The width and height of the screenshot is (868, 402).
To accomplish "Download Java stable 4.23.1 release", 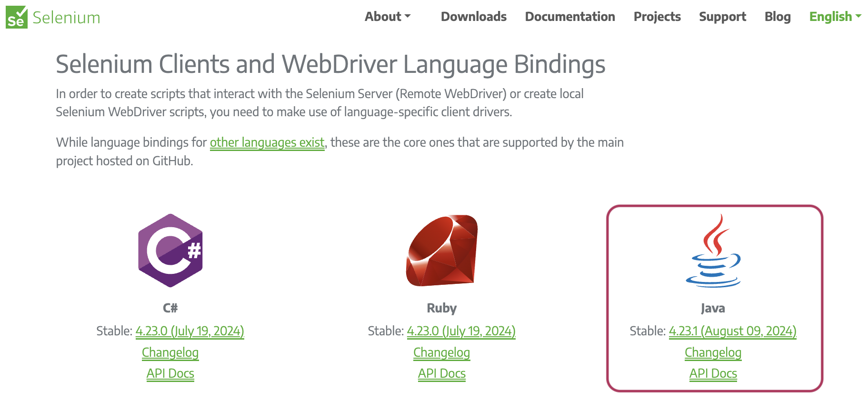I will click(x=732, y=331).
